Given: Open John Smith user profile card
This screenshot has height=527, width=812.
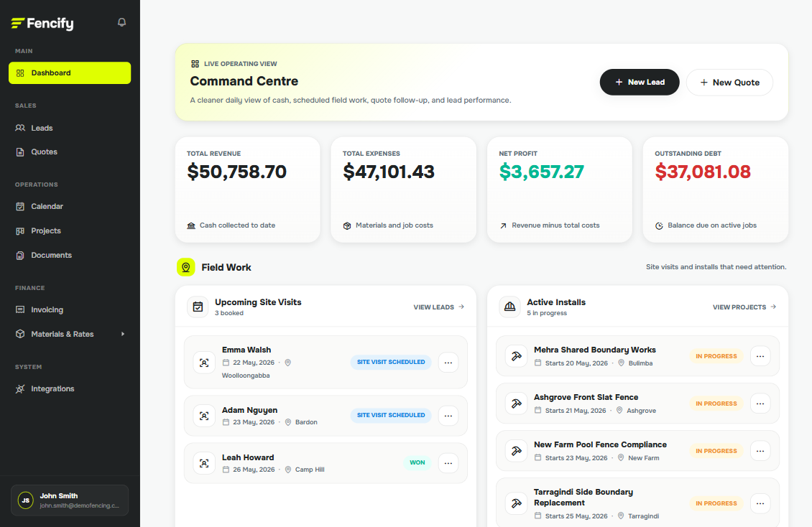Looking at the screenshot, I should [70, 500].
